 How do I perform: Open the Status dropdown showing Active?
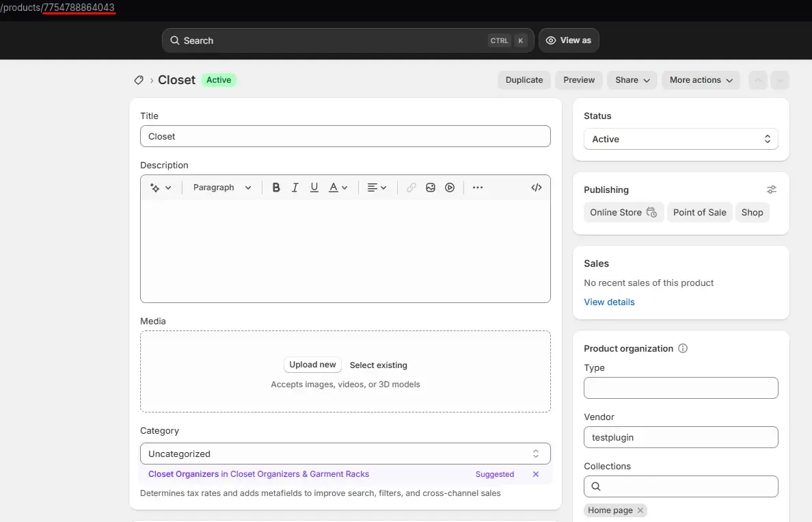[681, 139]
